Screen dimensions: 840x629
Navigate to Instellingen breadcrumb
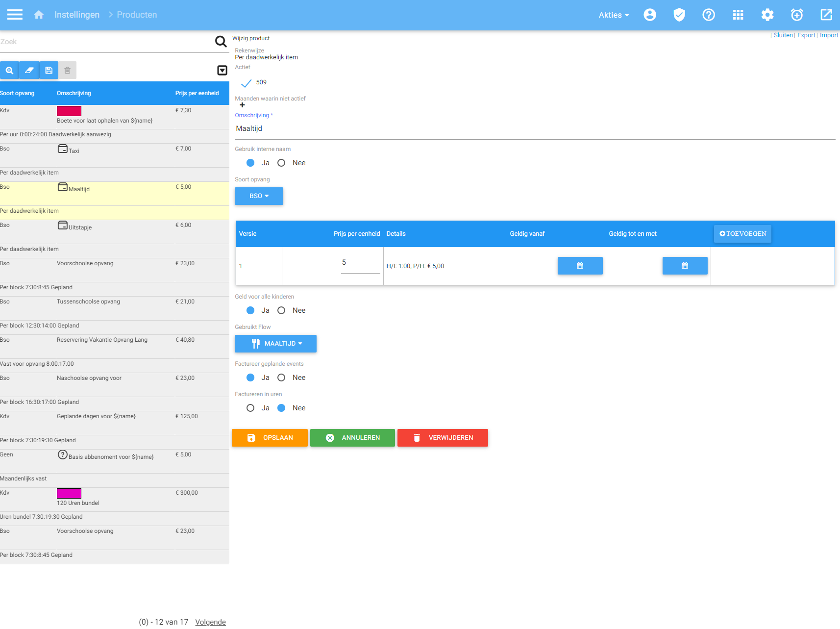pos(77,15)
